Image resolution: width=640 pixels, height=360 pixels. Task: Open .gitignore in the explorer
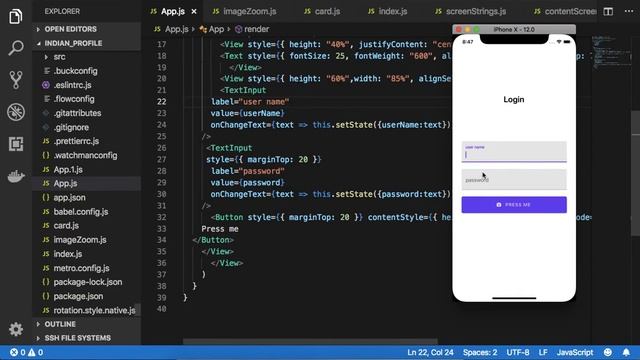point(71,127)
